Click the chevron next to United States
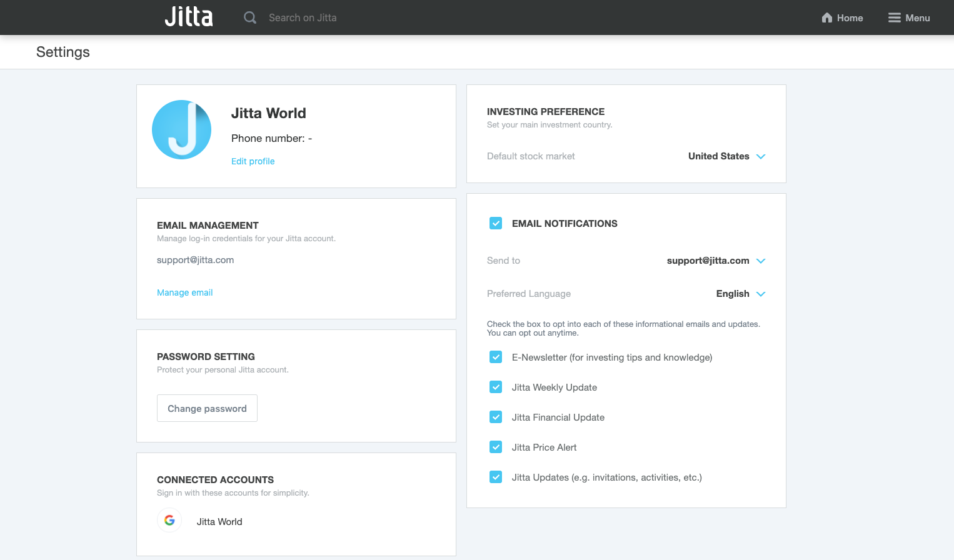 coord(761,156)
